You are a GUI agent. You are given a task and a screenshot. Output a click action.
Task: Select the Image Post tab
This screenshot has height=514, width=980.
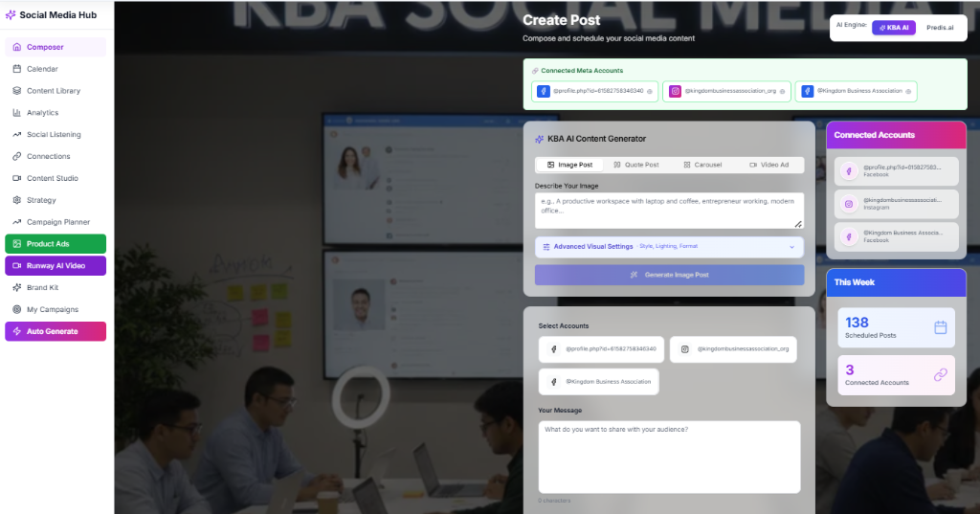[x=569, y=165]
